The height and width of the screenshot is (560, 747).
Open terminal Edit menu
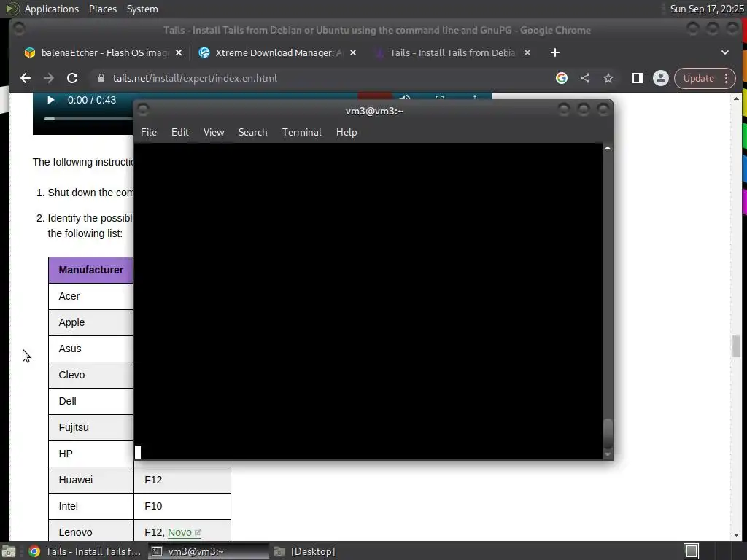tap(180, 133)
